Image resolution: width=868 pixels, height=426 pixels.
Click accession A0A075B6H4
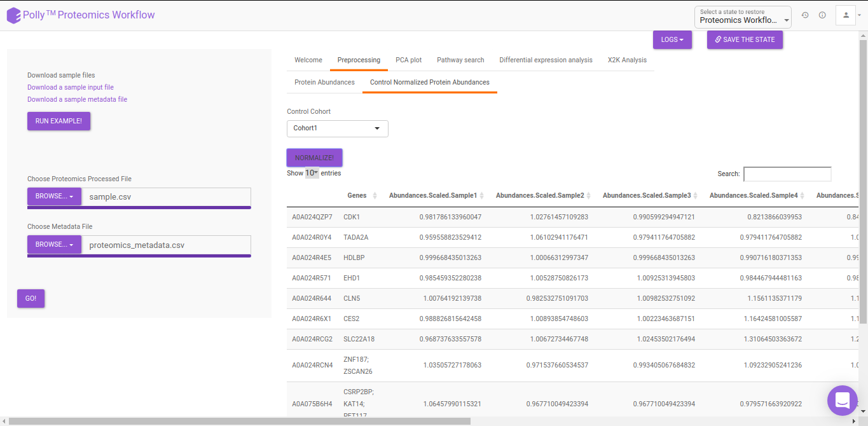tap(312, 404)
